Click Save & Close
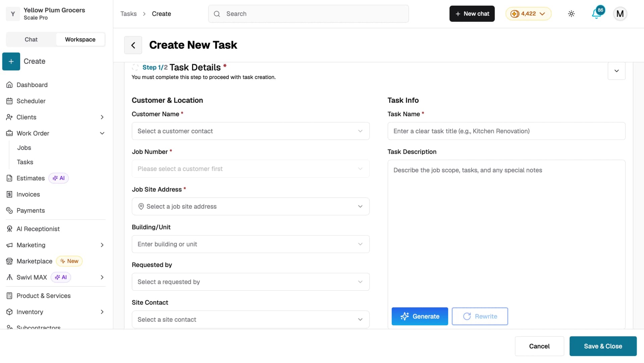Image resolution: width=644 pixels, height=363 pixels. pyautogui.click(x=603, y=346)
